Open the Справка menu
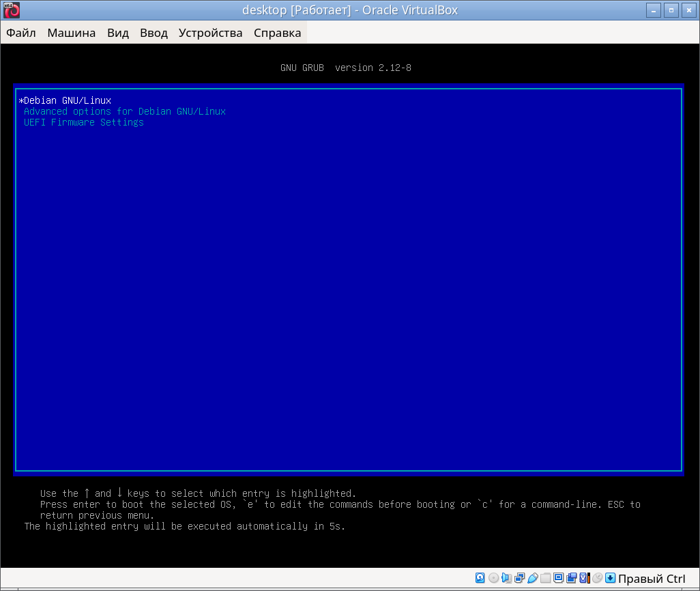This screenshot has width=700, height=591. 277,33
